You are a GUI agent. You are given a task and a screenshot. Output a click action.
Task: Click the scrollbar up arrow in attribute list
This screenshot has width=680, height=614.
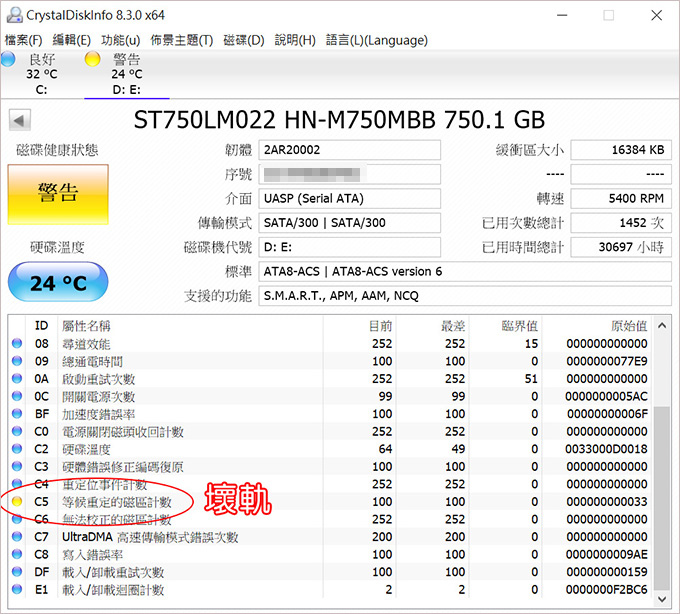coord(662,326)
